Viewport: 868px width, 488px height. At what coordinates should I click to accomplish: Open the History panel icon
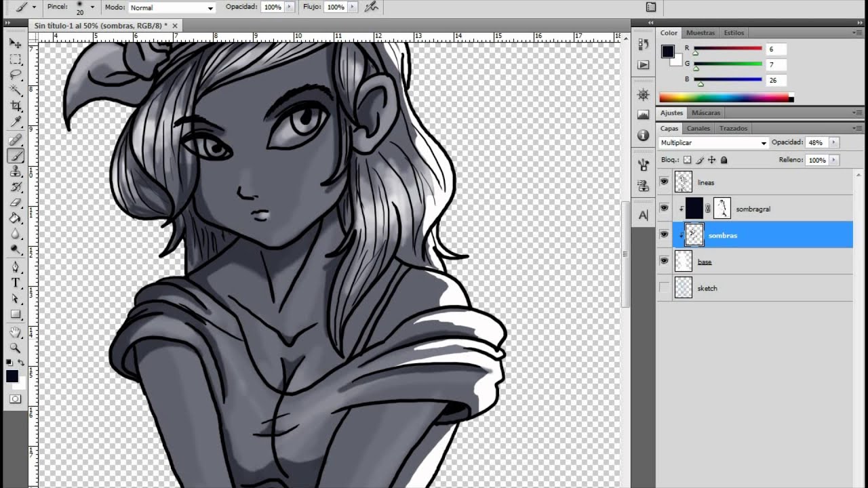tap(643, 44)
